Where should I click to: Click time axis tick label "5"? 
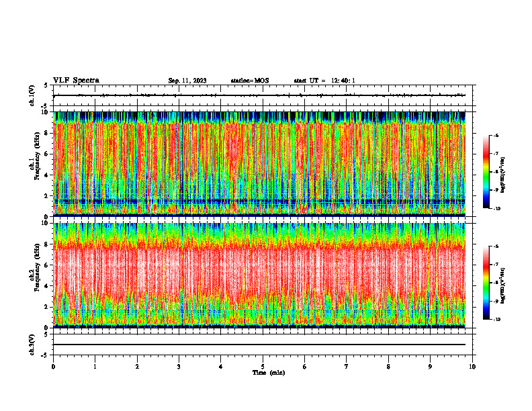263,367
